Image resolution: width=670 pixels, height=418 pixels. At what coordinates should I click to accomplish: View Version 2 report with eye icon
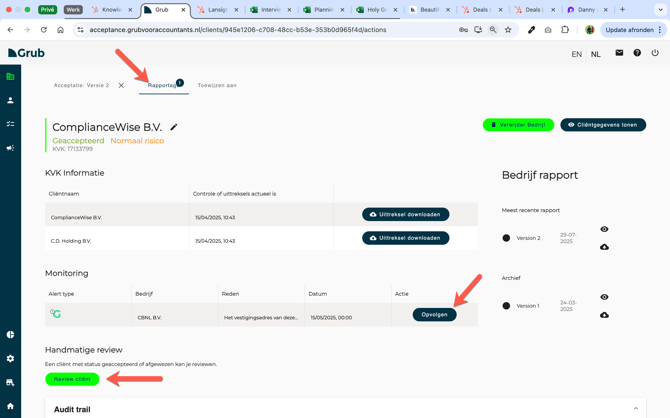604,229
